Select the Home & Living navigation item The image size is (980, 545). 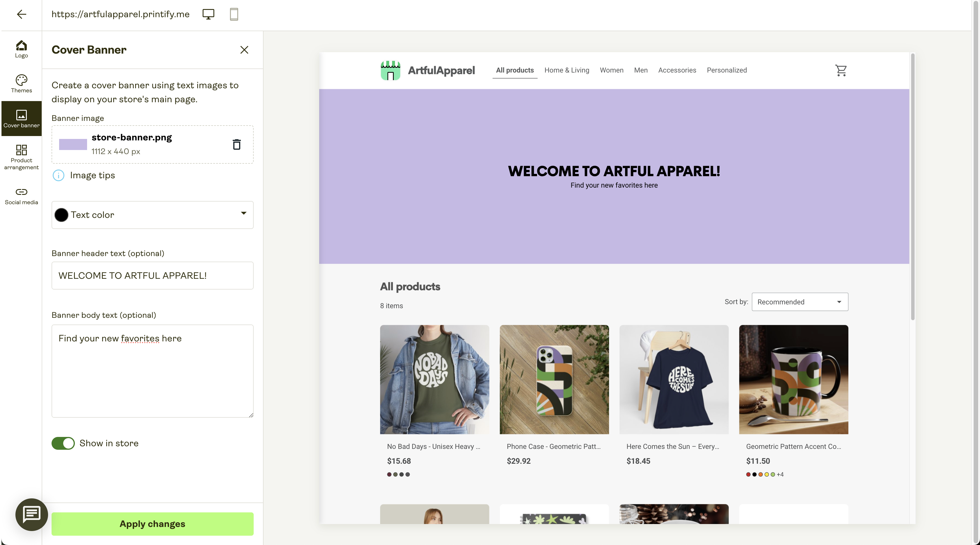pos(566,70)
